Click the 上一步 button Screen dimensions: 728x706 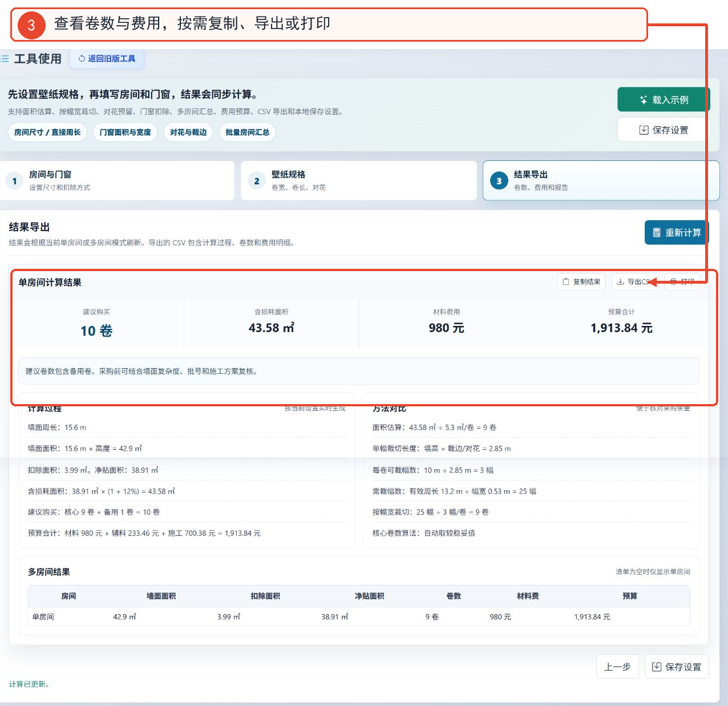[x=617, y=667]
